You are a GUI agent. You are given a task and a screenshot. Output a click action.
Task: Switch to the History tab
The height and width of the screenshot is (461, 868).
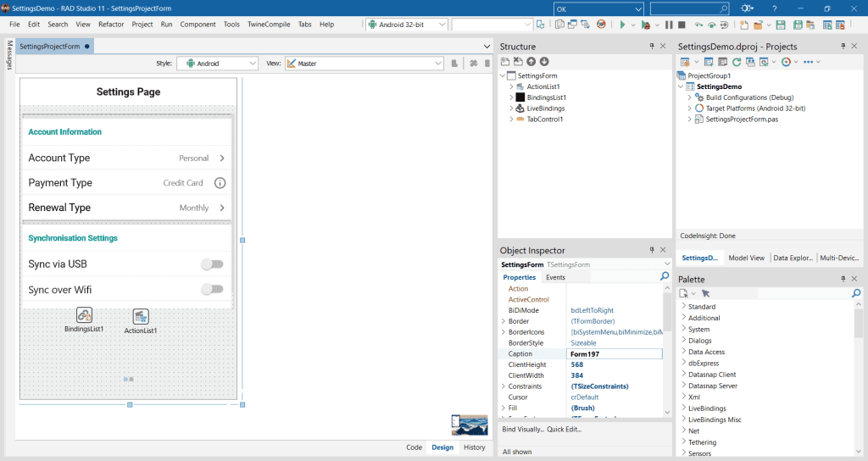(475, 447)
